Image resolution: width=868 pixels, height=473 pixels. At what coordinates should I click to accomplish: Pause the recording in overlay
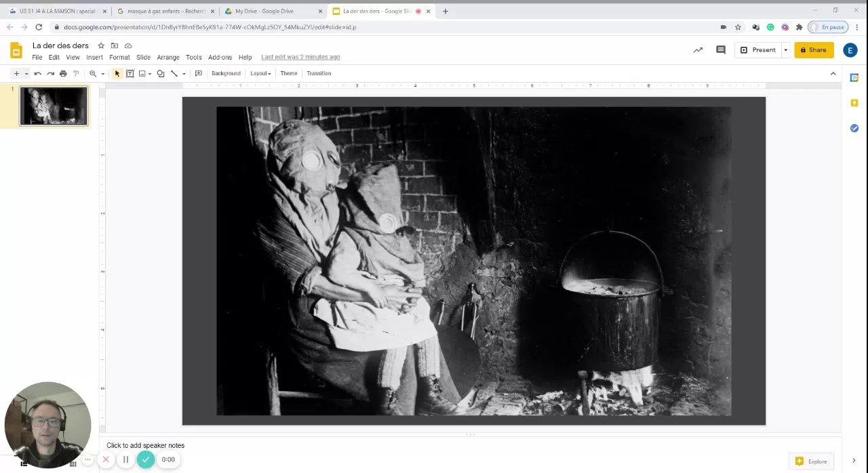(x=125, y=459)
